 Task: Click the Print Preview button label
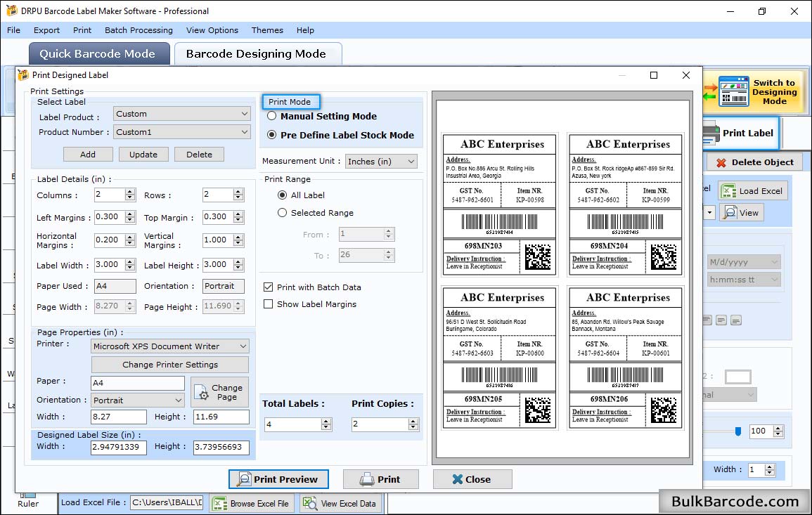point(286,479)
